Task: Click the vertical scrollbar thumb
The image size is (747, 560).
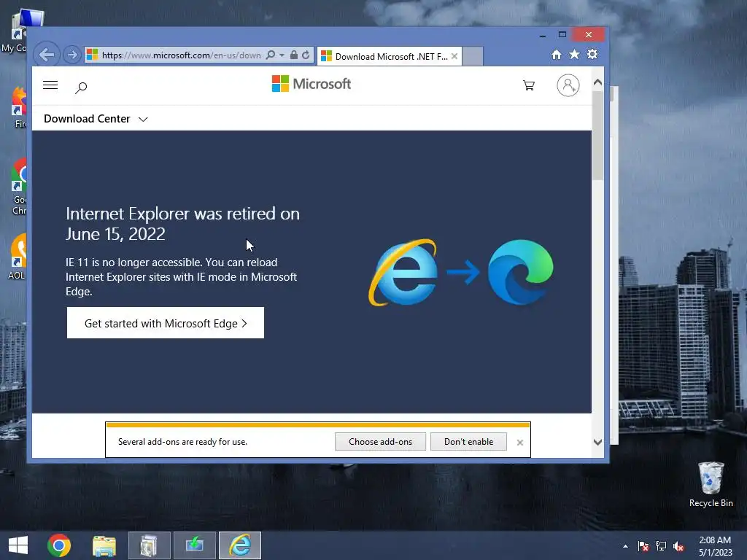Action: click(598, 136)
